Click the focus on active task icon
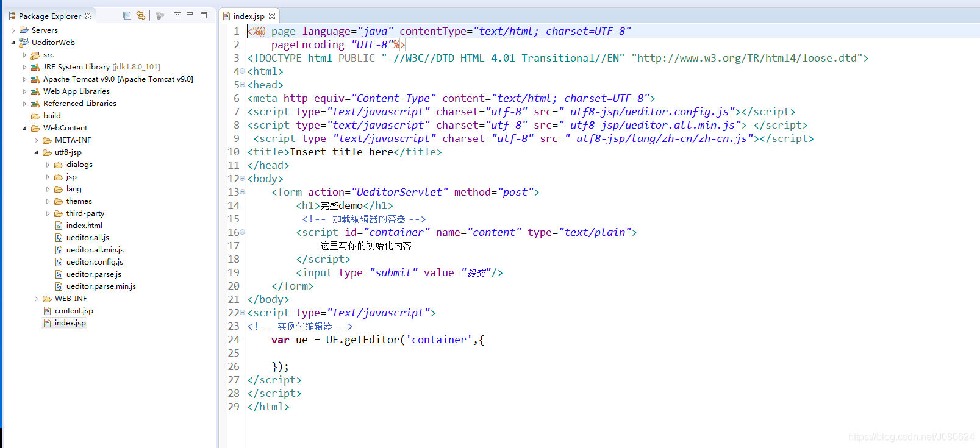This screenshot has width=980, height=448. tap(160, 15)
